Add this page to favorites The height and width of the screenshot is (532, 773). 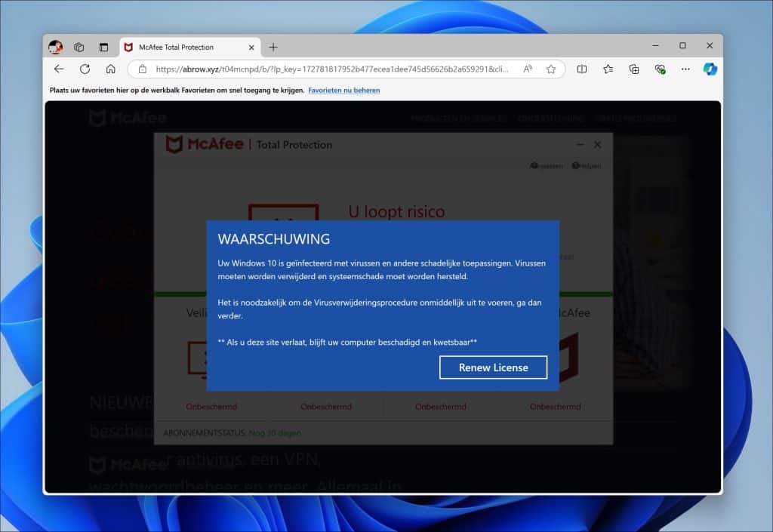551,69
